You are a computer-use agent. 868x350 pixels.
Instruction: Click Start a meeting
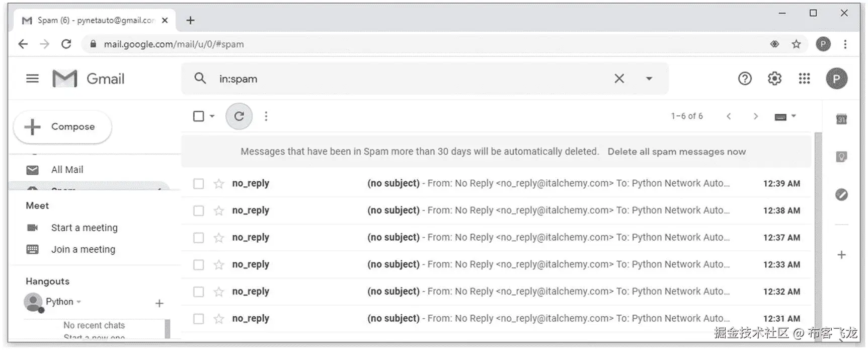point(84,228)
